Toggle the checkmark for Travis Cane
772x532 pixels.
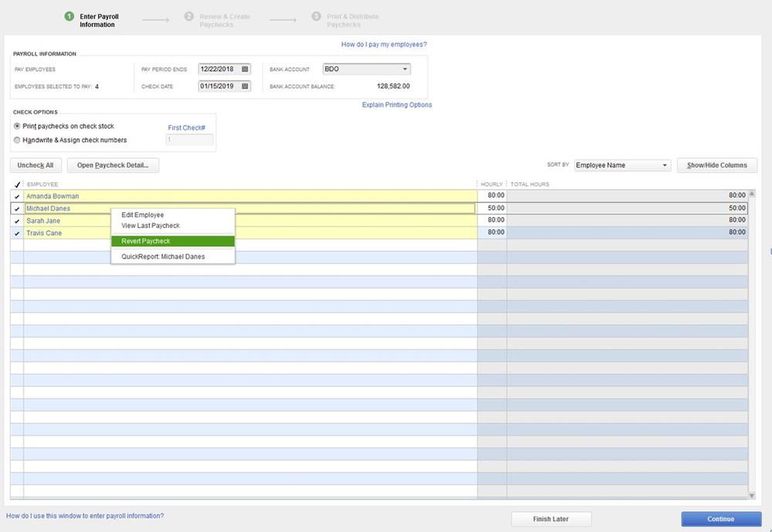point(17,233)
